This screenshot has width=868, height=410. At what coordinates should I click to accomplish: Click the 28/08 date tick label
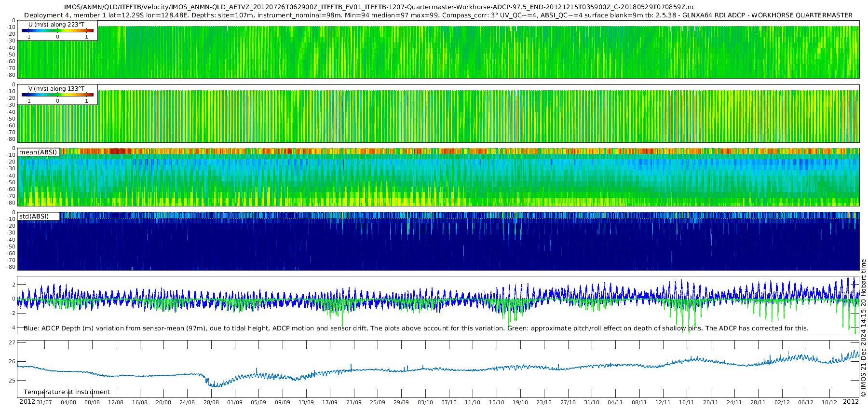[x=211, y=402]
